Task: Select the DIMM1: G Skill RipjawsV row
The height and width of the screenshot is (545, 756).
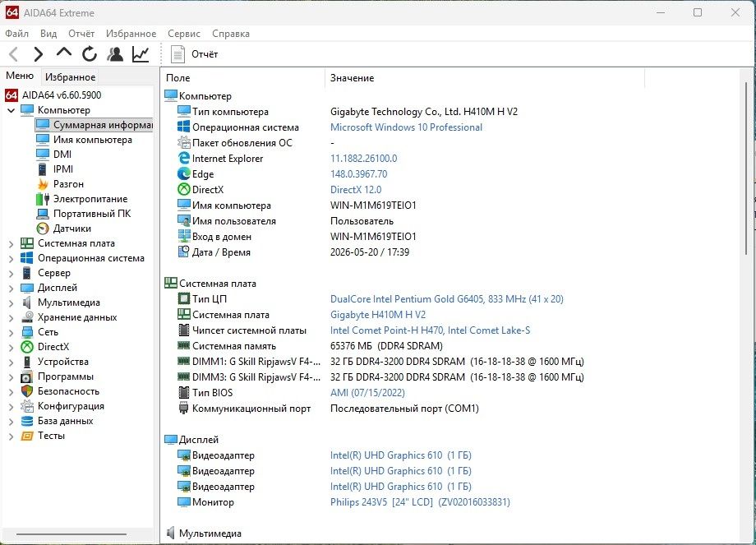Action: [381, 362]
